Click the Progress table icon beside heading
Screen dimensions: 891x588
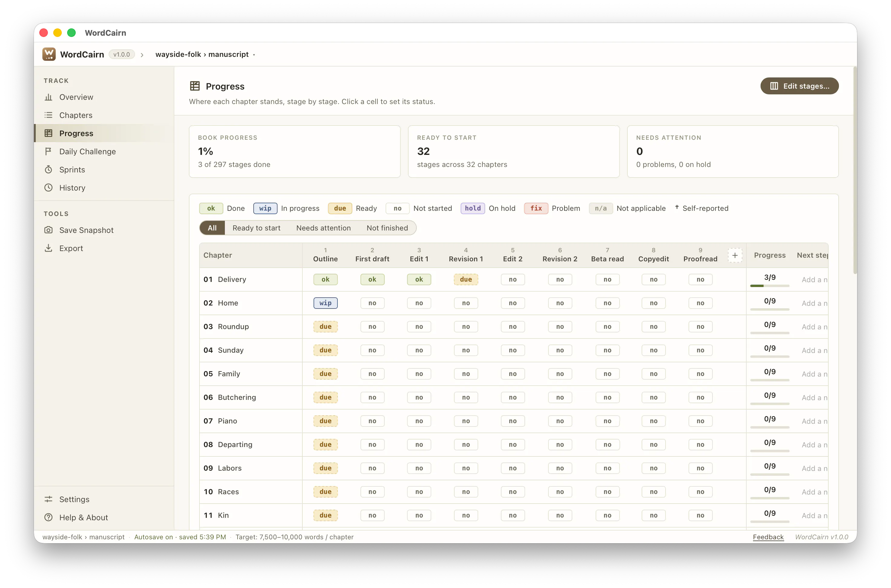click(195, 86)
